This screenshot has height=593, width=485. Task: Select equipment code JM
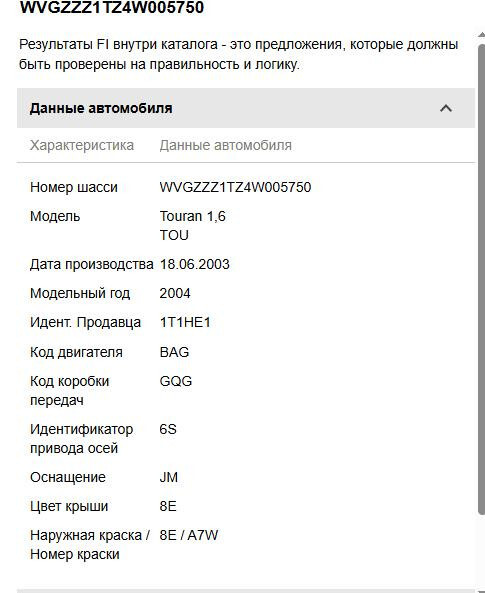tap(169, 477)
